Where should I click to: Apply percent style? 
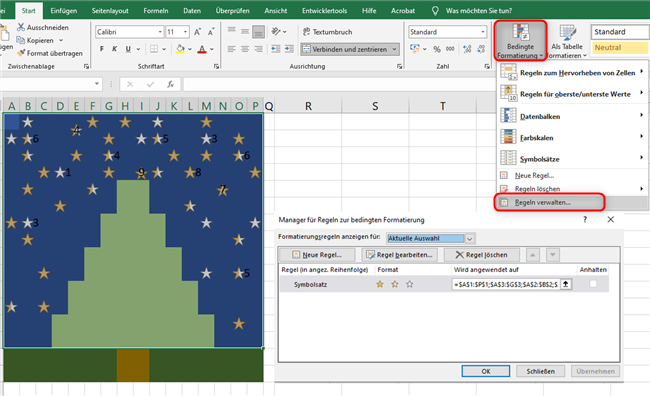pyautogui.click(x=437, y=49)
